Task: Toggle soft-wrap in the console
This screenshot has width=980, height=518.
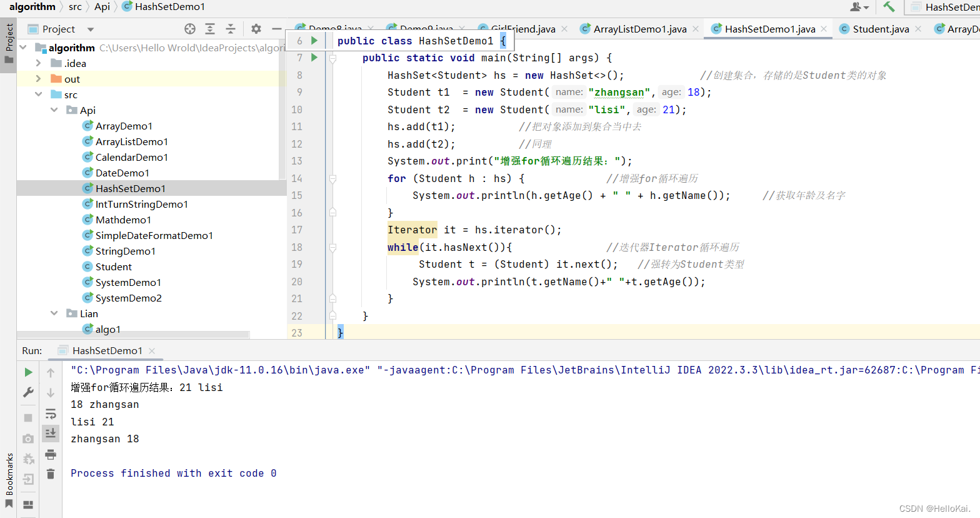Action: (51, 414)
